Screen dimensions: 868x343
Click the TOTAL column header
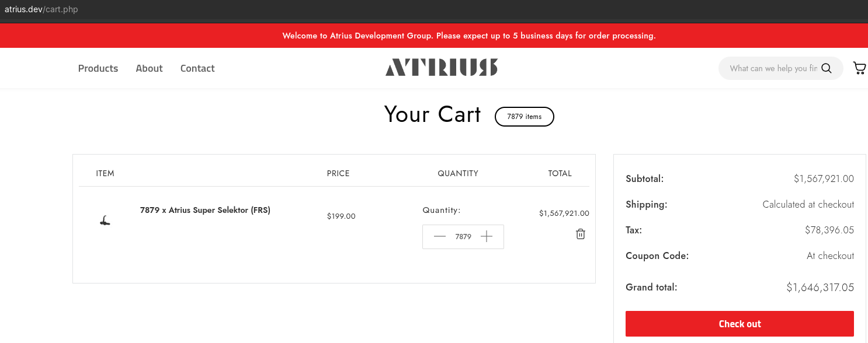[x=560, y=173]
